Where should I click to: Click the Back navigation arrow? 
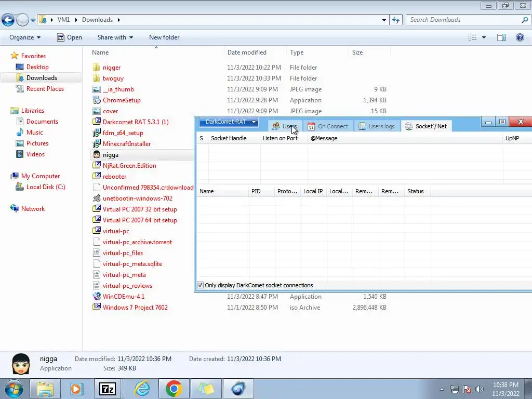click(8, 20)
